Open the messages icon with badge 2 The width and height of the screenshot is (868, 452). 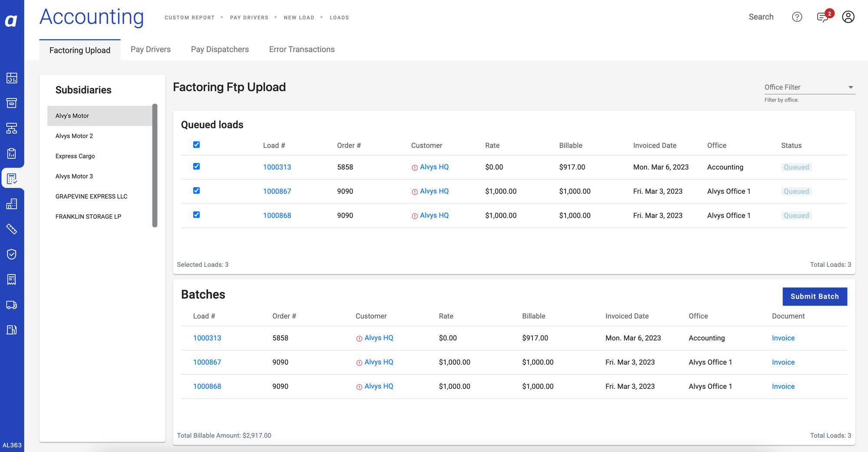823,17
